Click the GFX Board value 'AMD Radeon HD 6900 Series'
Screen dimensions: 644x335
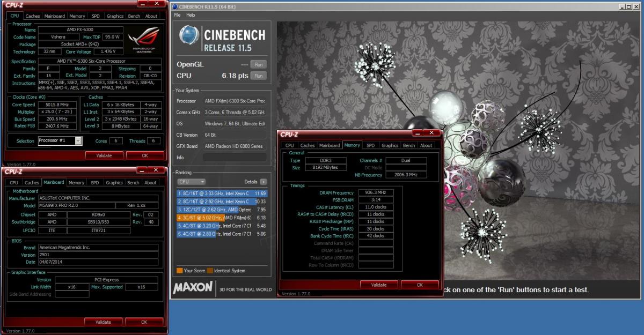pyautogui.click(x=234, y=146)
